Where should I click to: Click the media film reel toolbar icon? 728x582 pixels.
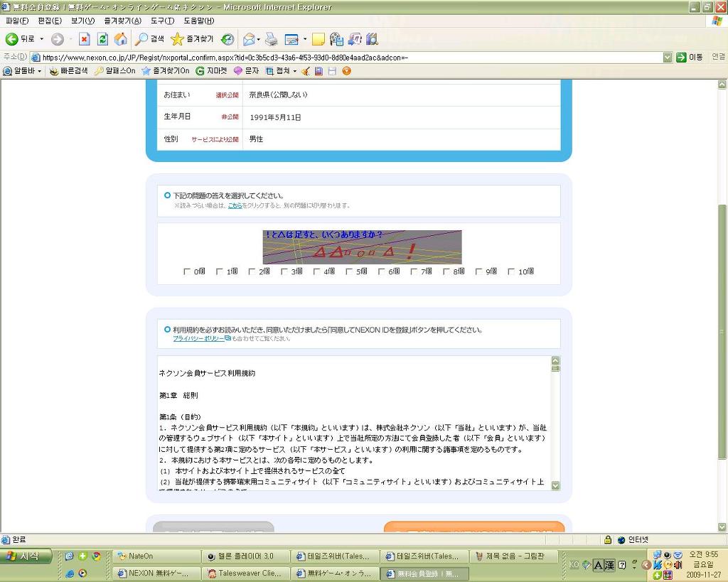(336, 40)
